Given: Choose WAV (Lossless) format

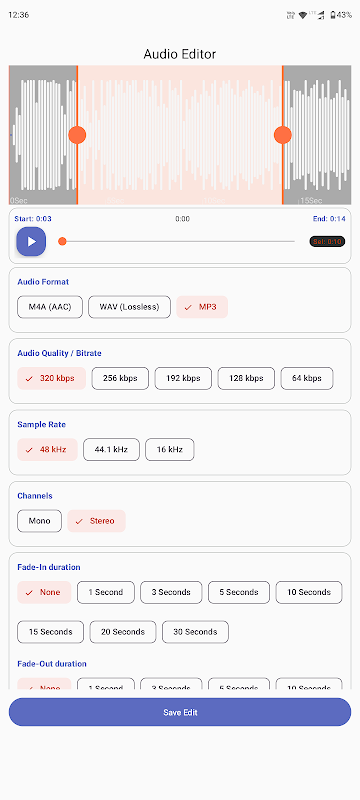Looking at the screenshot, I should (x=130, y=307).
